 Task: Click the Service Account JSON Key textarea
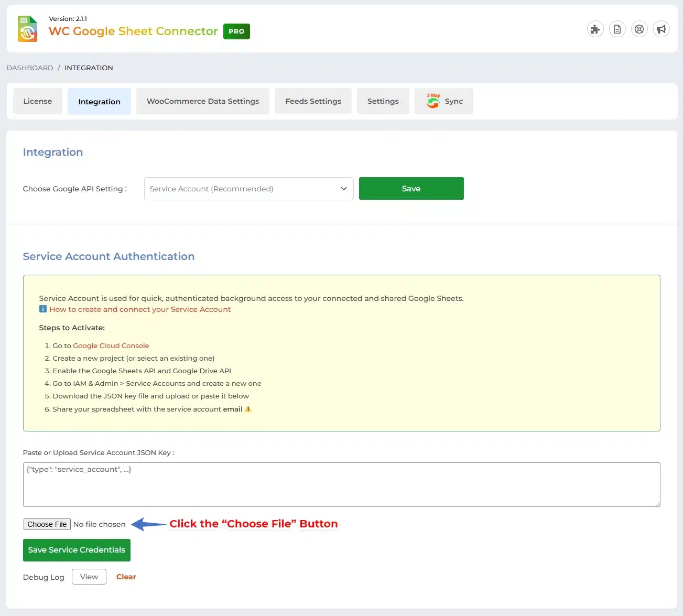(x=341, y=484)
